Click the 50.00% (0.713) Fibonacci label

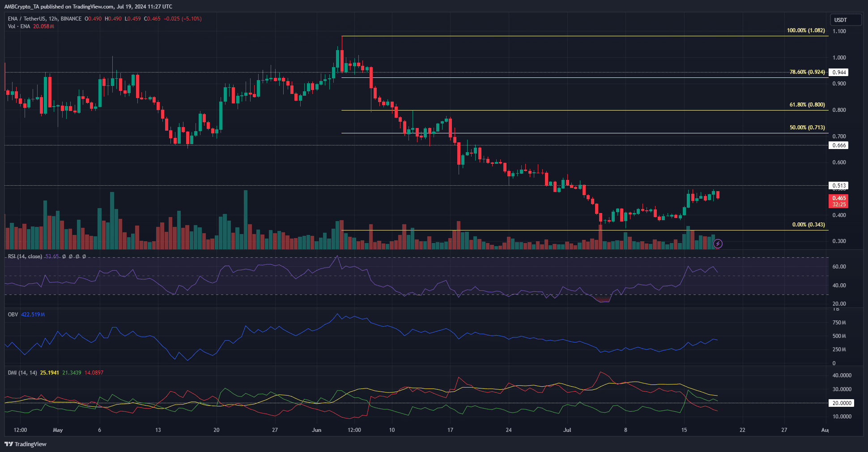(x=807, y=128)
